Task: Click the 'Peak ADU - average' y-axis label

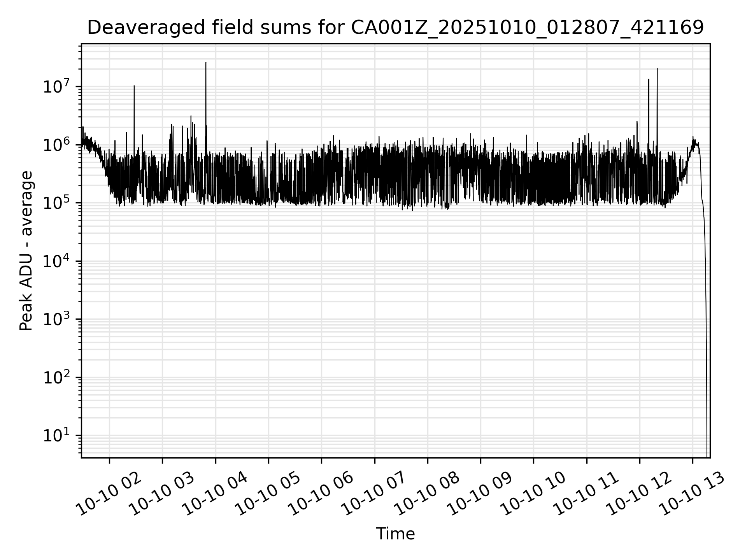Action: point(26,251)
